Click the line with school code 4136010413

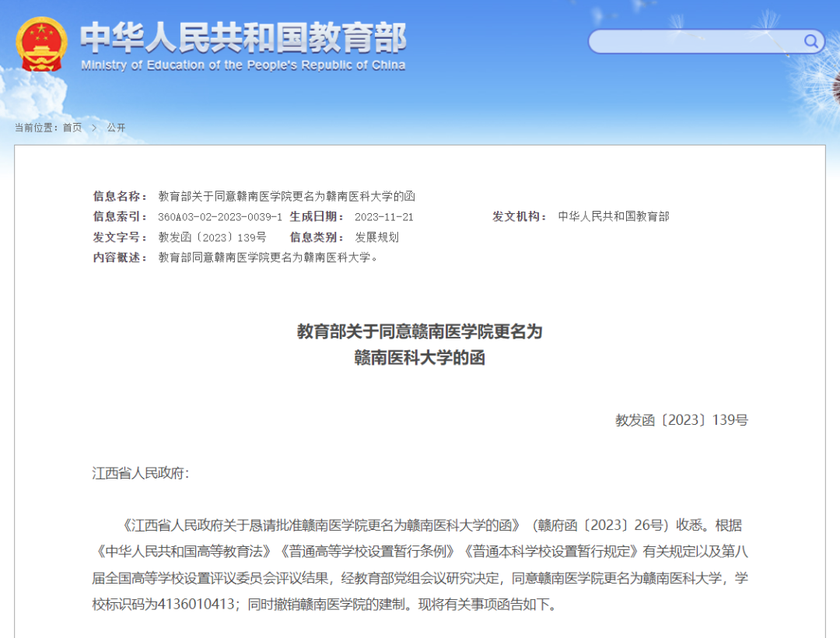tap(326, 605)
